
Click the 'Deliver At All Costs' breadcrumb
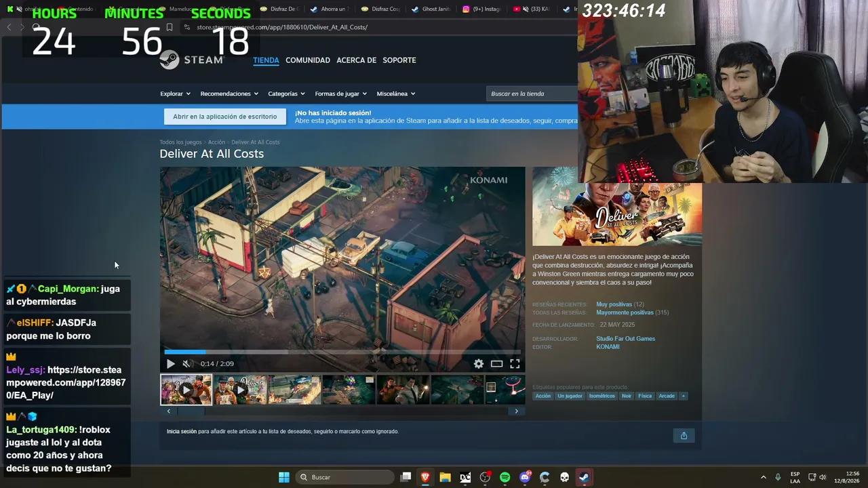point(255,142)
